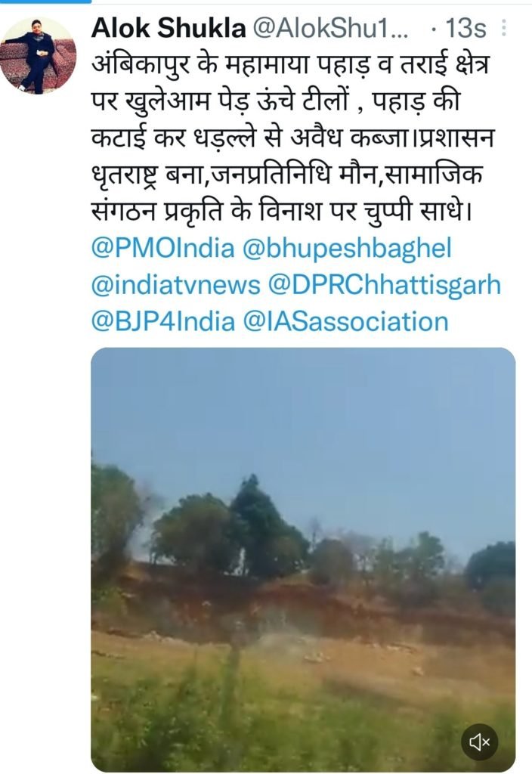Open the @BJP4India mention
This screenshot has height=774, width=532.
[163, 321]
